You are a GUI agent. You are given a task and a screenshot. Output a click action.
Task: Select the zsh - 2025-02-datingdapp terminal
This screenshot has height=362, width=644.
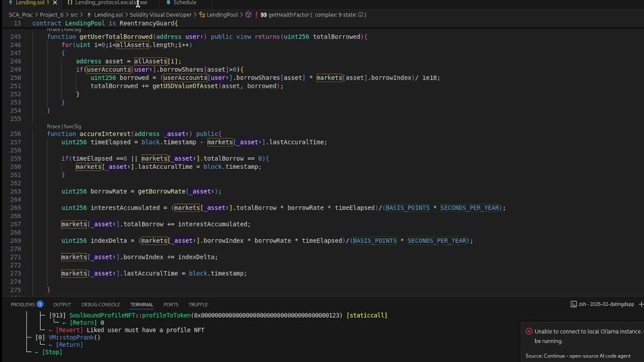coord(606,304)
